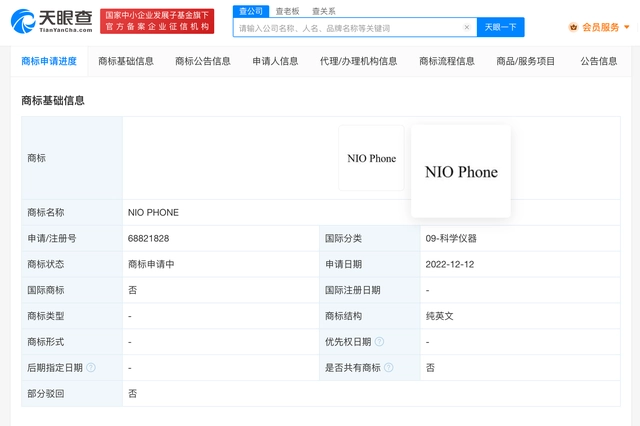Open the 商标申请进度 tab
Screen dimensions: 640x426
(x=49, y=61)
